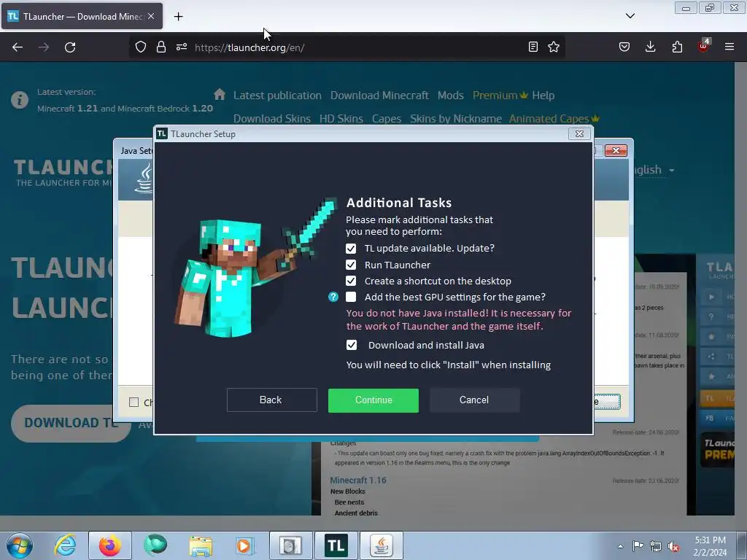Open Latest publication menu link
The width and height of the screenshot is (747, 560).
point(277,96)
